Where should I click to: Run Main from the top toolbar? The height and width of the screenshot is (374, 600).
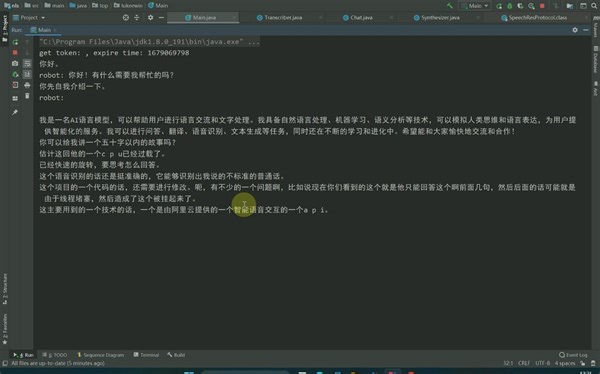499,6
